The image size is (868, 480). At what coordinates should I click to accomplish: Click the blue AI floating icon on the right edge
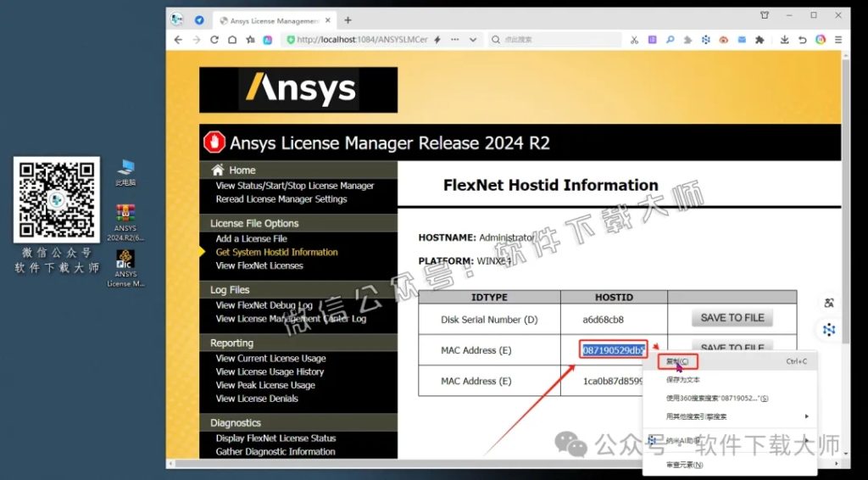(x=829, y=330)
